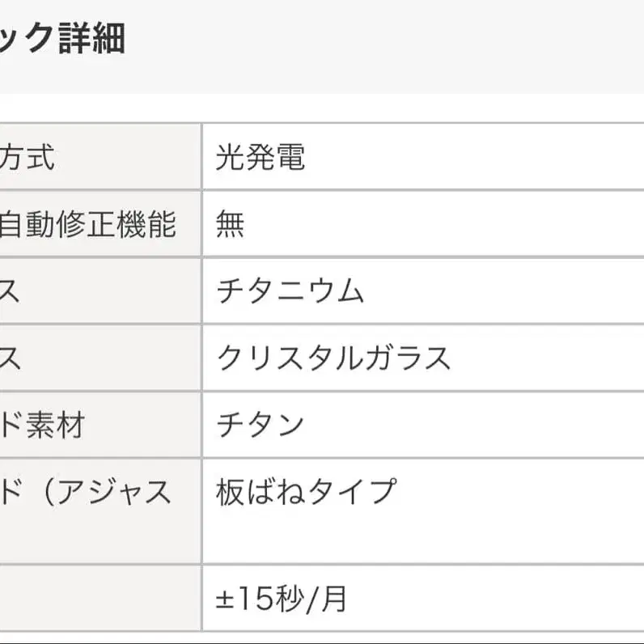Click the スペック詳細 section heading

click(x=62, y=39)
